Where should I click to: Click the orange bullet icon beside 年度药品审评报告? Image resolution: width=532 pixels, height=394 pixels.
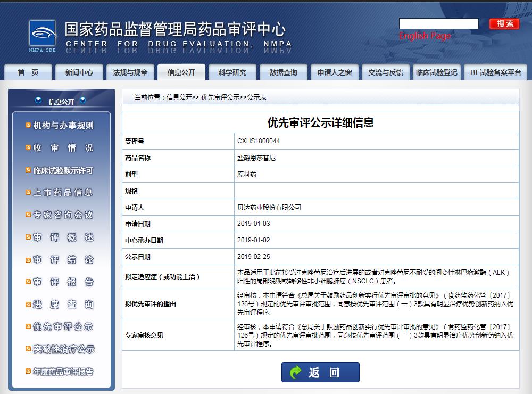click(x=28, y=371)
